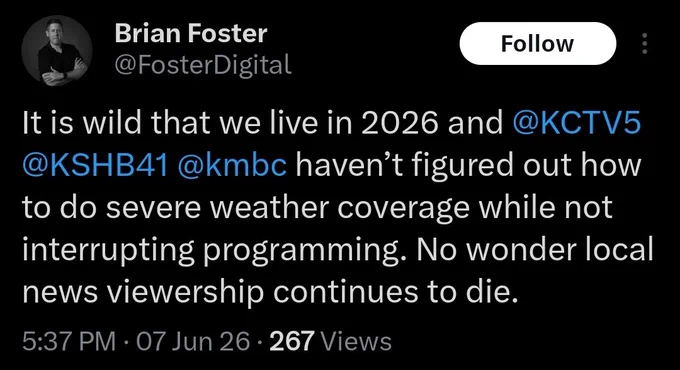
Task: Open the @KSHB41 mention
Action: pyautogui.click(x=95, y=165)
